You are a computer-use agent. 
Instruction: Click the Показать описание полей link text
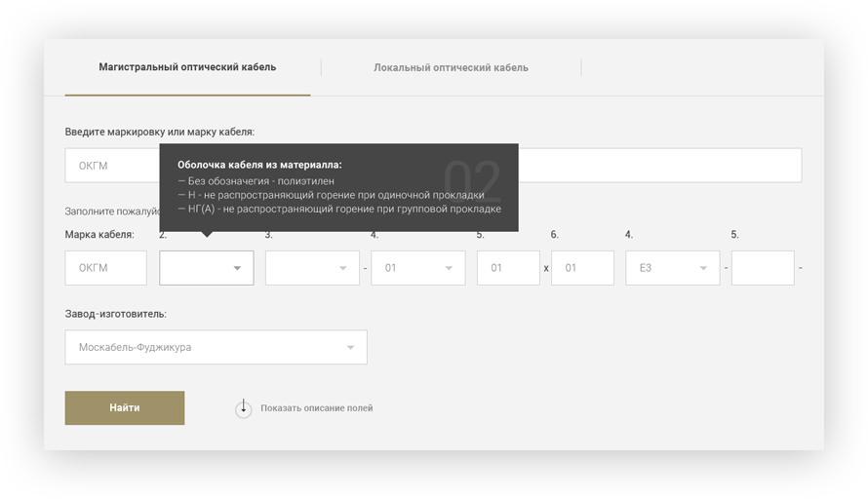(x=316, y=408)
